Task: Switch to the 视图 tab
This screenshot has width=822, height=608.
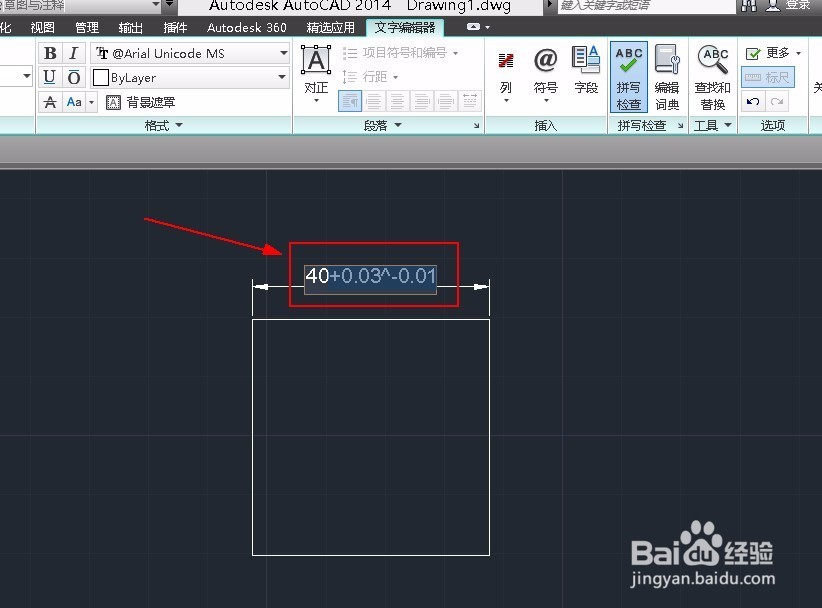Action: [x=42, y=27]
